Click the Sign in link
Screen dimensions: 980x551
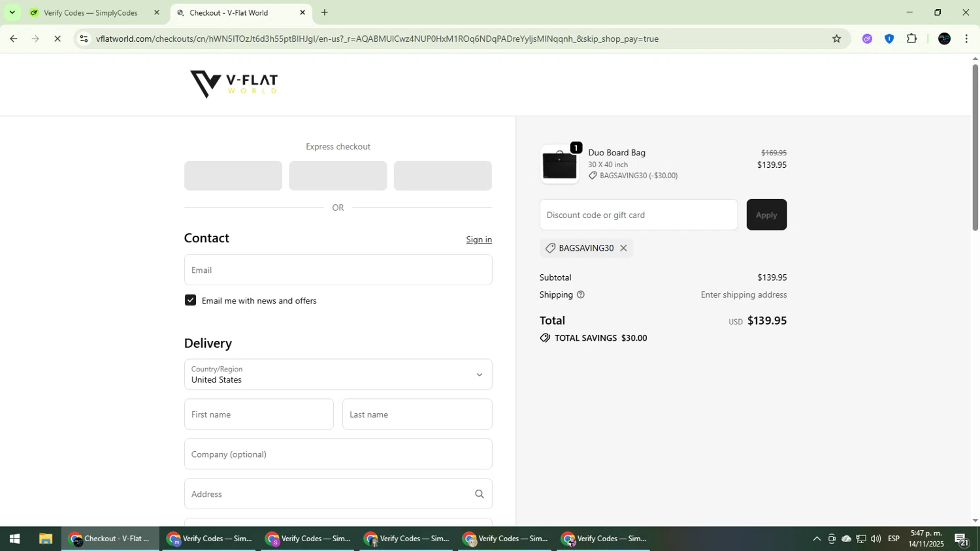click(479, 240)
